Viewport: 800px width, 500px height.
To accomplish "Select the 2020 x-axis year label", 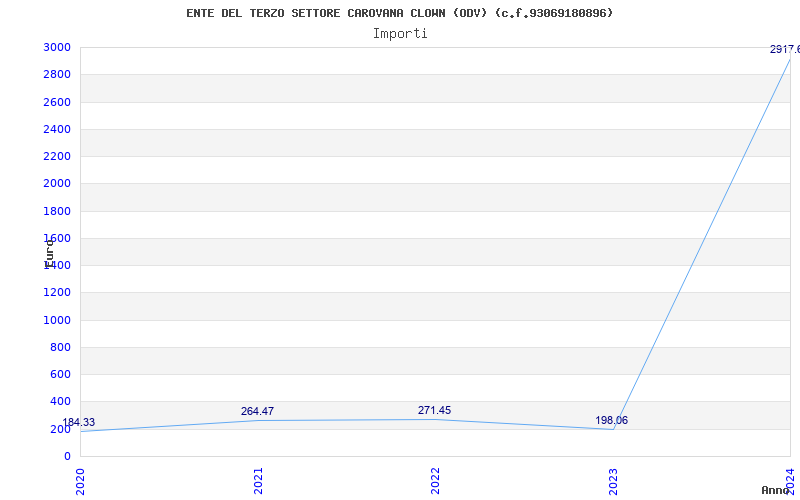I will click(x=81, y=480).
